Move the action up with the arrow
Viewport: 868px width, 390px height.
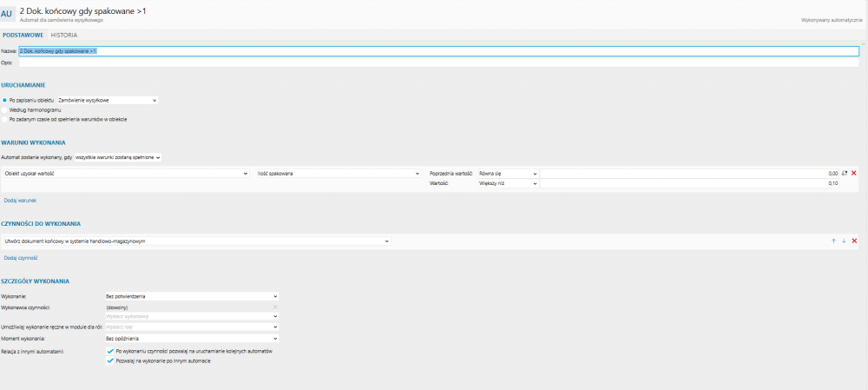(834, 241)
